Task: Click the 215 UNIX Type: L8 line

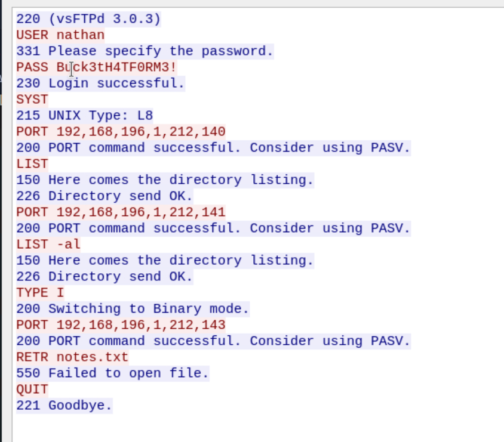Action: click(84, 115)
